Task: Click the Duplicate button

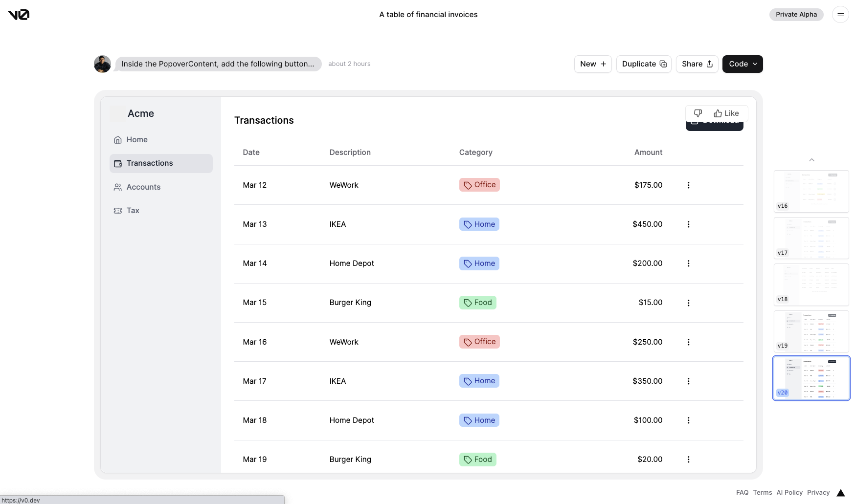Action: [x=644, y=64]
